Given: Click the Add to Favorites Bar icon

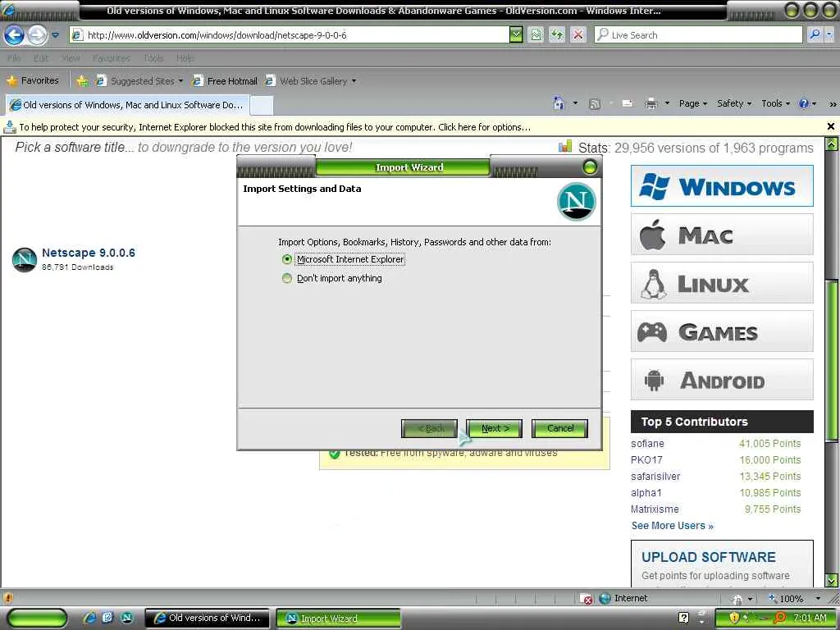Looking at the screenshot, I should 82,81.
